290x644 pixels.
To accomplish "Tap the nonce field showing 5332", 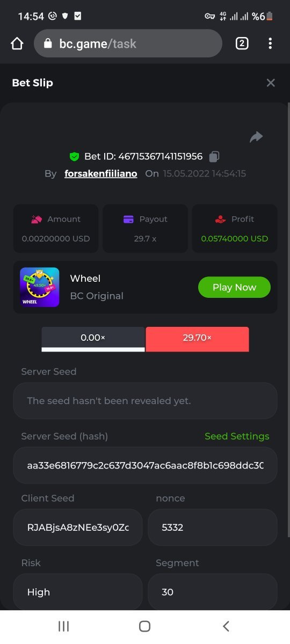I will [213, 528].
